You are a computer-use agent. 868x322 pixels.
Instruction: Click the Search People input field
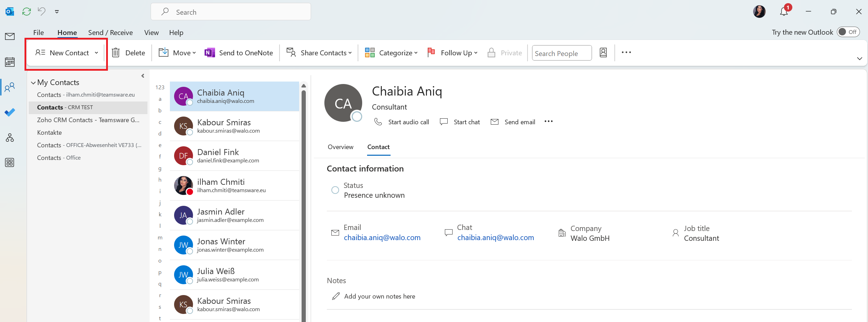point(562,53)
